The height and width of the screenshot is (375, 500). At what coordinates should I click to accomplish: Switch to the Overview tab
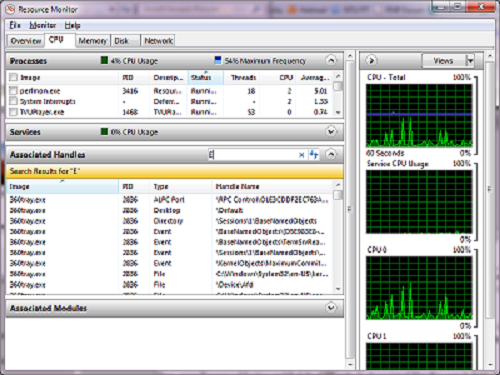click(x=26, y=41)
